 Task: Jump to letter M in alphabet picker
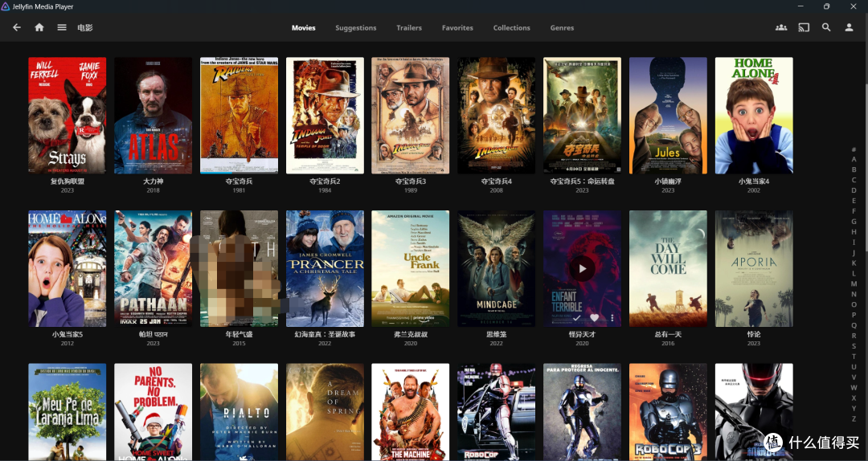point(854,284)
